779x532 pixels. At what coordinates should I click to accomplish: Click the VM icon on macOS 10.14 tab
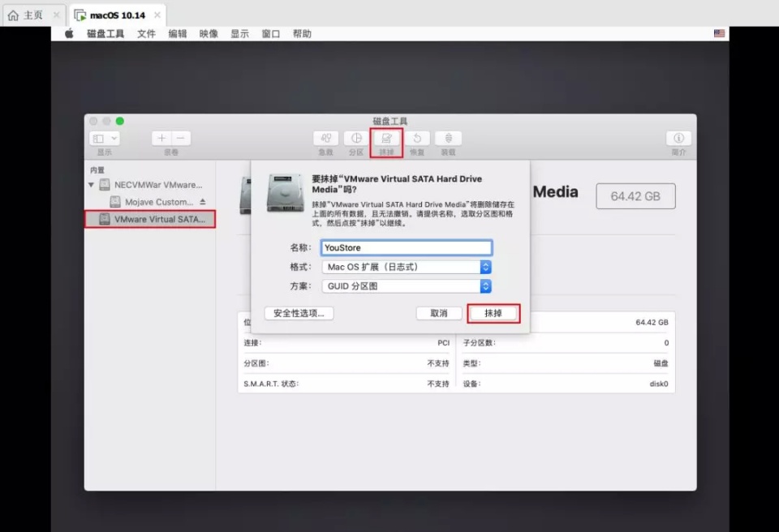pos(80,15)
